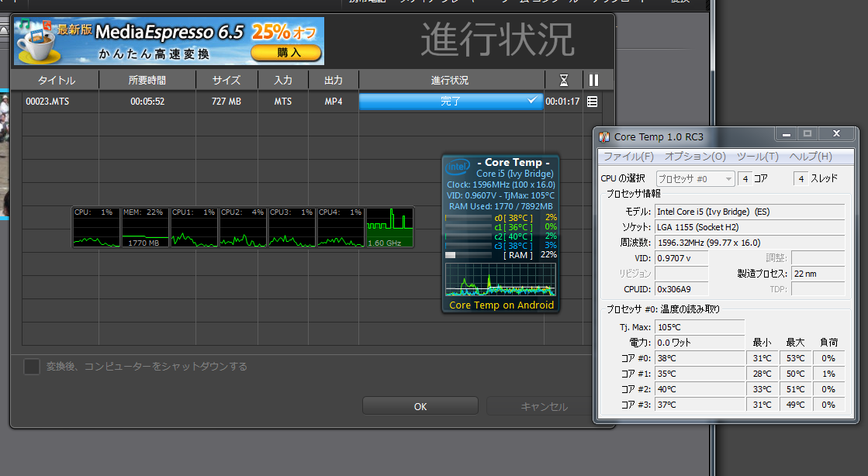Open the list icon for 00023.MTS

click(x=593, y=102)
